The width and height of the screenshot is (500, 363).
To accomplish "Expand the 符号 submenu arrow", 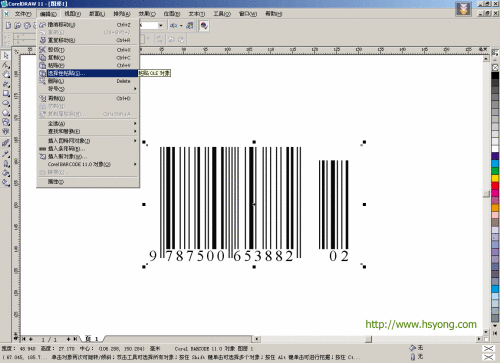I will click(135, 89).
